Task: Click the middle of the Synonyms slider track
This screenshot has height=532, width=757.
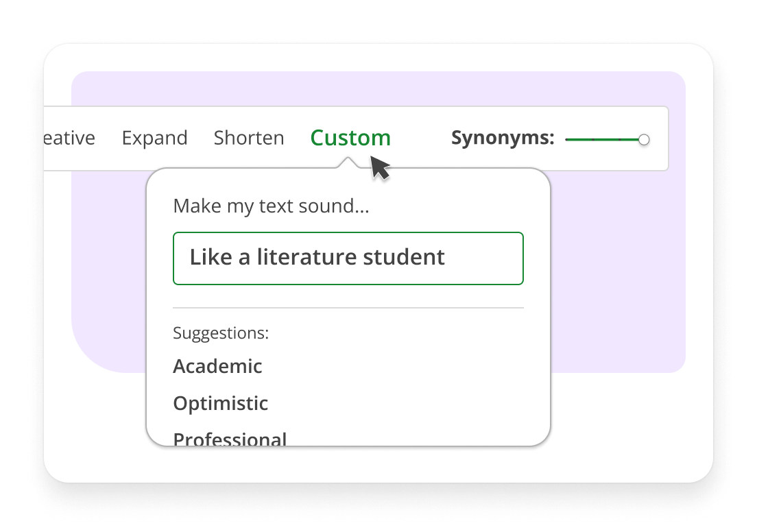Action: click(605, 140)
